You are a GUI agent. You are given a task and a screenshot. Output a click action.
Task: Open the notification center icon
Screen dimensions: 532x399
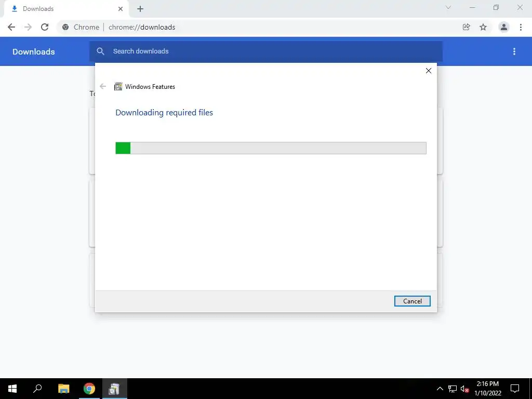click(515, 389)
